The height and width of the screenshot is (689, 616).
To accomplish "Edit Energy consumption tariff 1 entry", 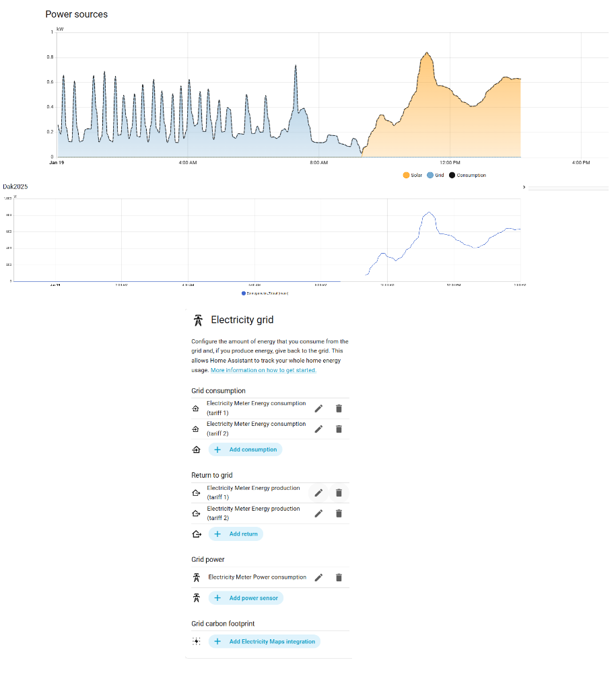I will (319, 408).
